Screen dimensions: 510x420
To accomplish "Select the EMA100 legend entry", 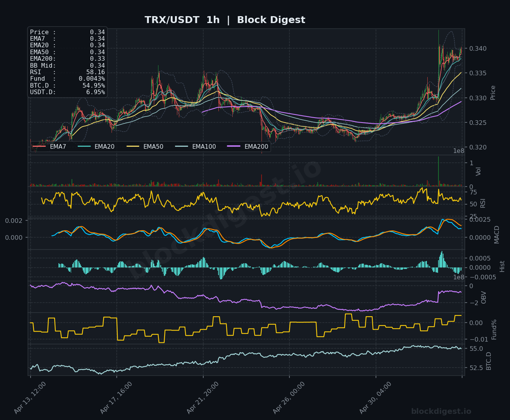I will pos(196,146).
